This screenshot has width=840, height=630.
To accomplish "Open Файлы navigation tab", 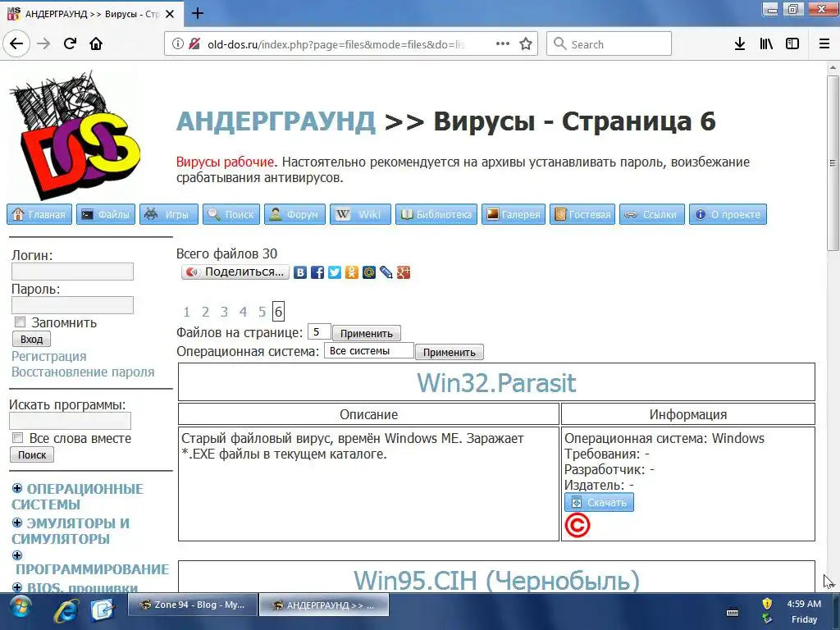I will (x=106, y=214).
